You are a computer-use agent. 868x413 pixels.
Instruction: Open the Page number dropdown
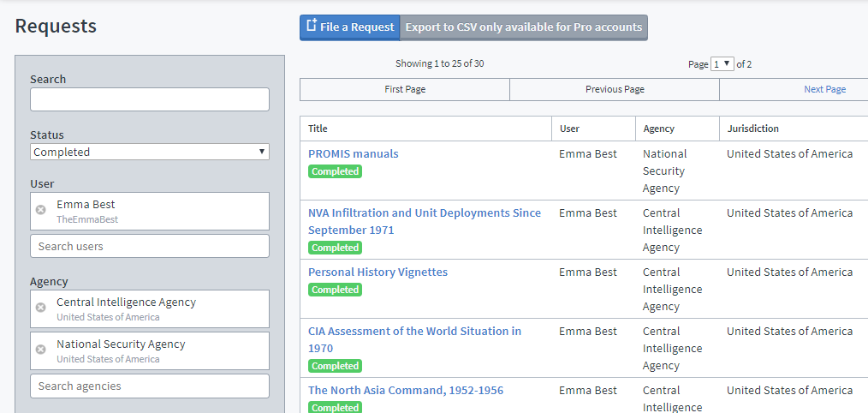(722, 63)
